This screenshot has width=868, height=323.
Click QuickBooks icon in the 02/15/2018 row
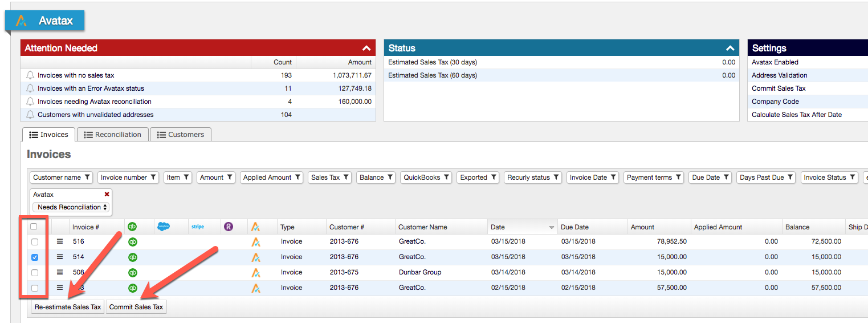coord(133,288)
